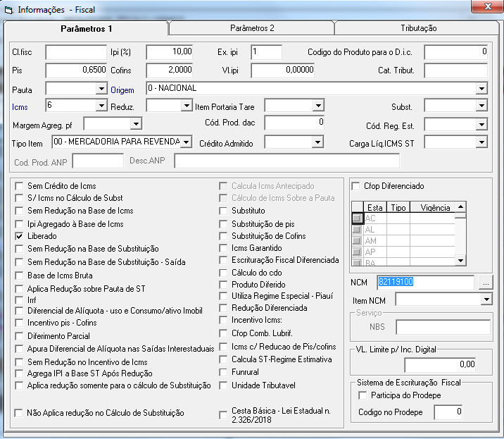504x439 pixels.
Task: Expand the Tipo Item dropdown
Action: tap(186, 142)
